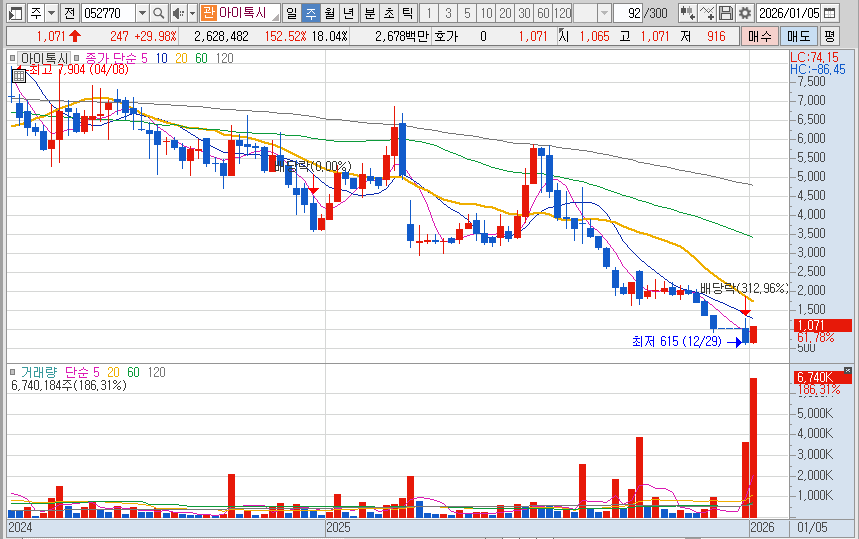Toggle the left side panel icon
This screenshot has height=539, width=859.
pyautogui.click(x=16, y=13)
